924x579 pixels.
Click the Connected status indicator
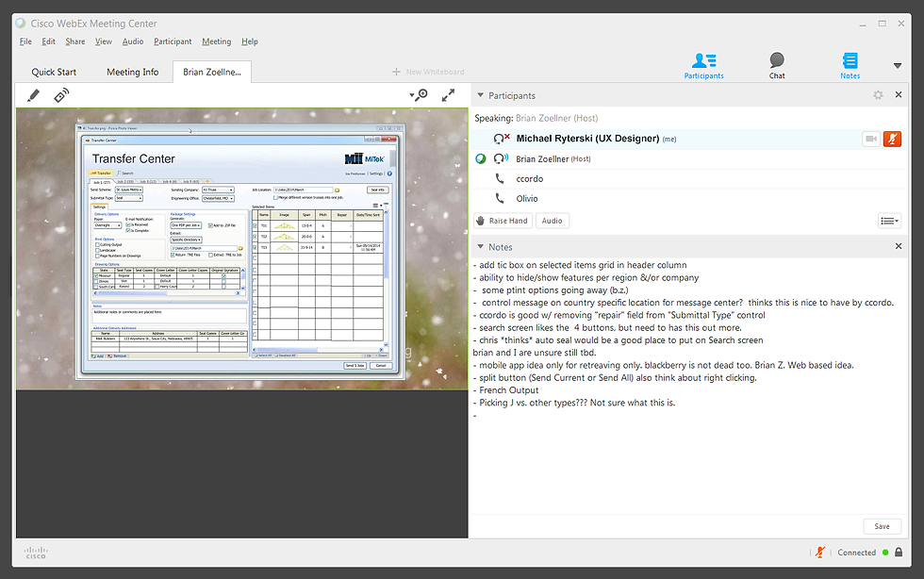coord(863,553)
